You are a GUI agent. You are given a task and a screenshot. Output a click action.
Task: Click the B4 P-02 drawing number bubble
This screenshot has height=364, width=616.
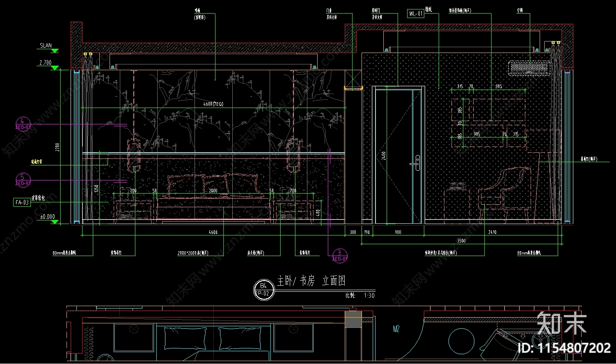pyautogui.click(x=263, y=290)
